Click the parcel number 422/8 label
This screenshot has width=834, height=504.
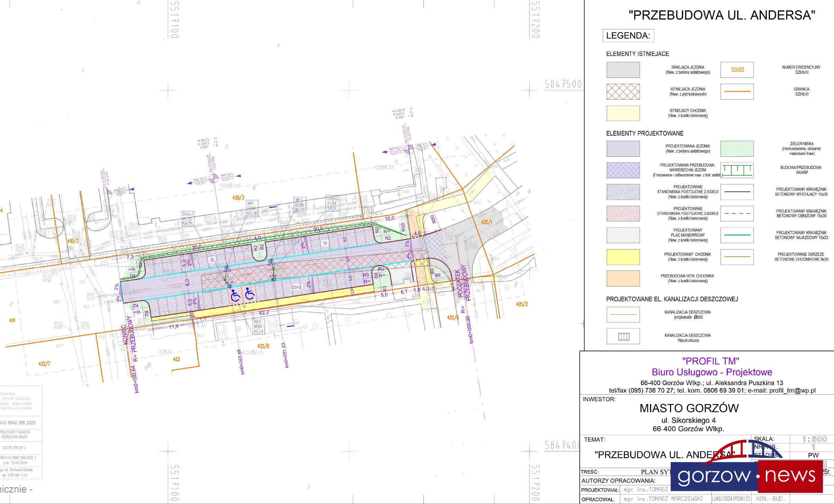tap(263, 346)
